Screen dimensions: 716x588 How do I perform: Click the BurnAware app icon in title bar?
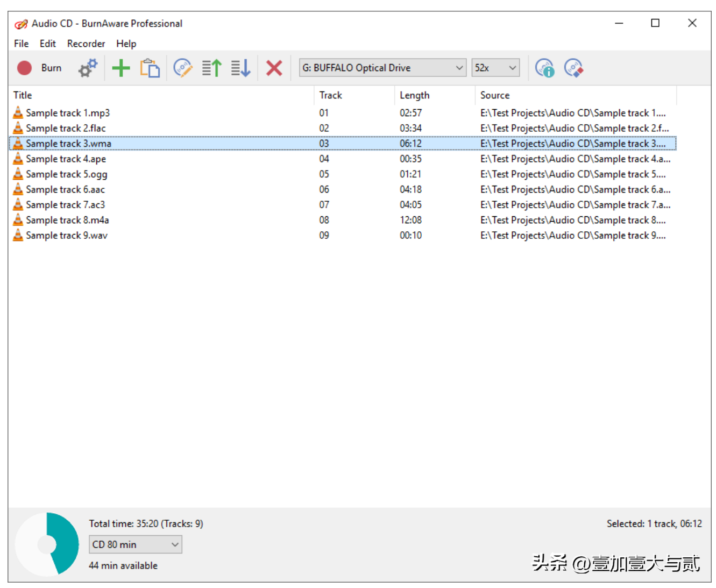(x=21, y=24)
